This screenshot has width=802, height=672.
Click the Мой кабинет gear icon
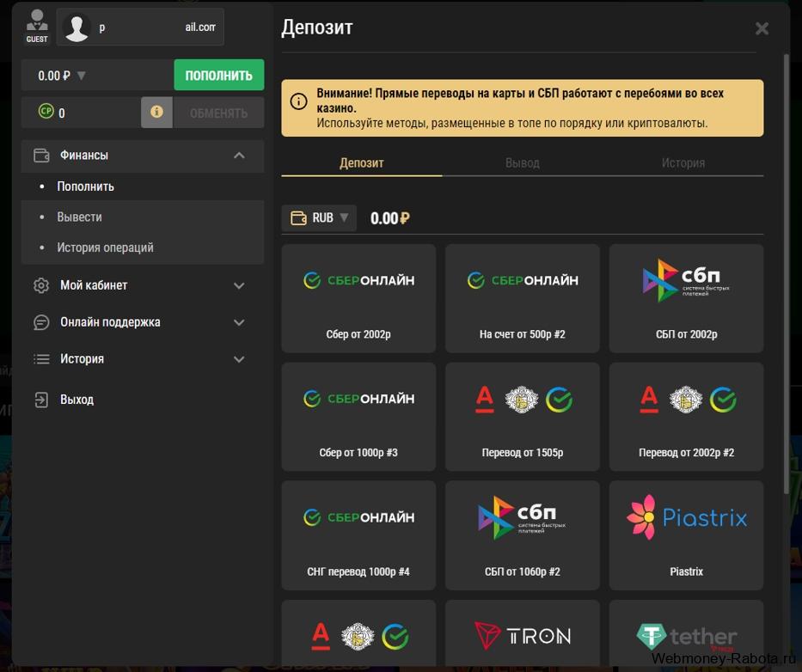pos(41,285)
